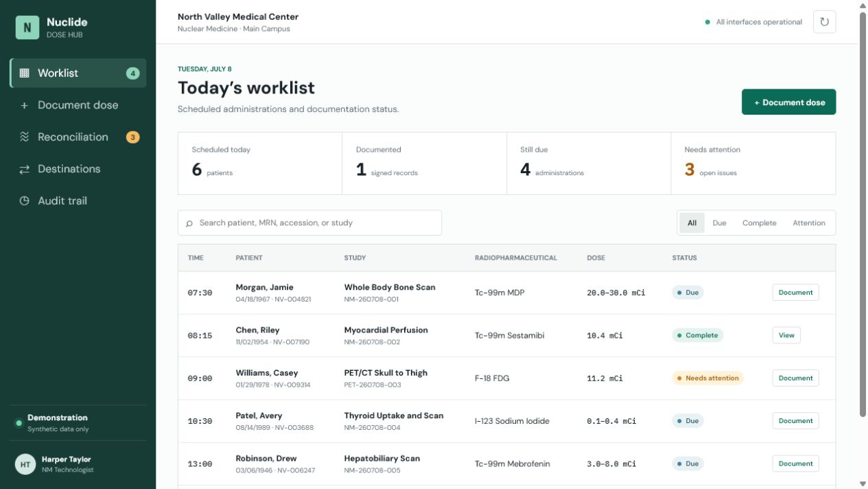Click the Hepatobiliary Scan study name
This screenshot has width=868, height=489.
pyautogui.click(x=382, y=458)
